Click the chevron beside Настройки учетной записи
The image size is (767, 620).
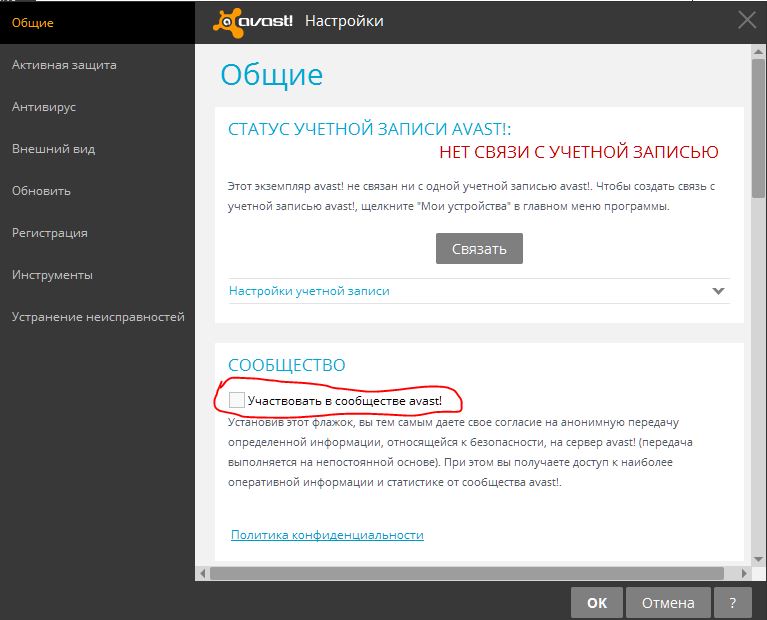point(718,291)
